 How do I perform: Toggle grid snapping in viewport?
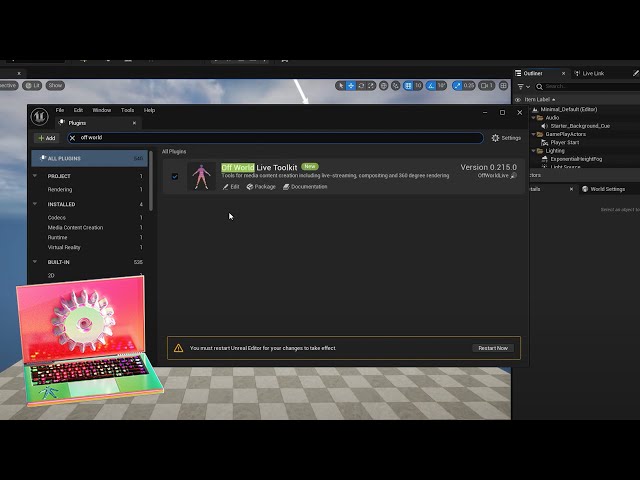[x=408, y=86]
